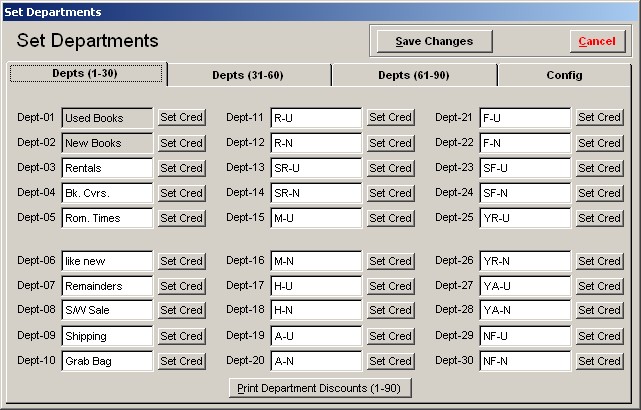Cancel the Set Departments dialog
The width and height of the screenshot is (641, 410).
[x=597, y=41]
